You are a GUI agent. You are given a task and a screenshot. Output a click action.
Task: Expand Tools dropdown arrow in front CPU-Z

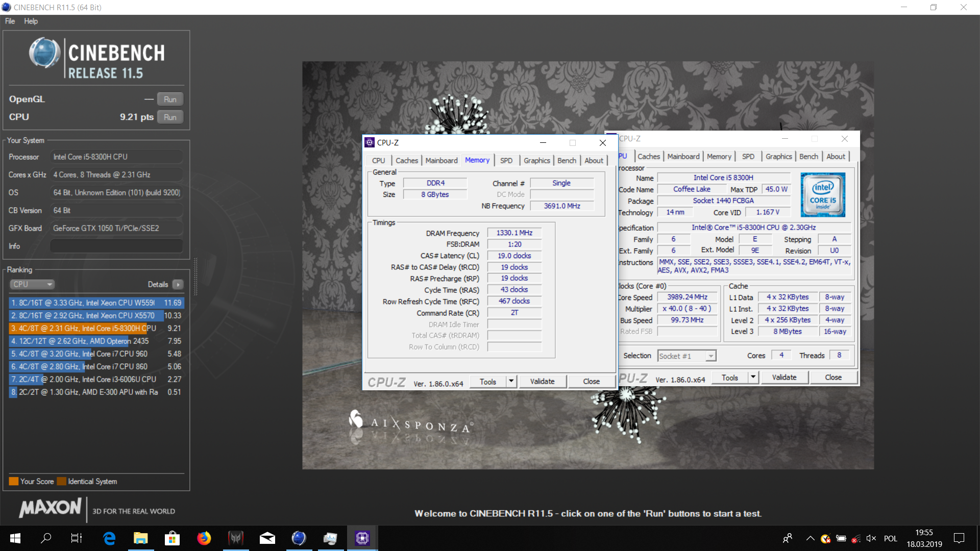pos(511,381)
